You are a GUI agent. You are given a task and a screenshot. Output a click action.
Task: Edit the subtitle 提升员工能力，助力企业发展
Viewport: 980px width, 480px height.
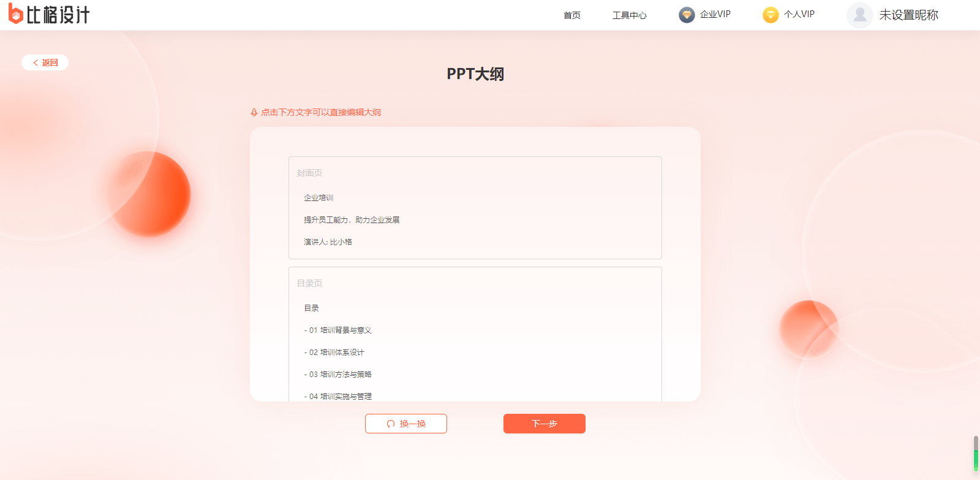click(352, 219)
